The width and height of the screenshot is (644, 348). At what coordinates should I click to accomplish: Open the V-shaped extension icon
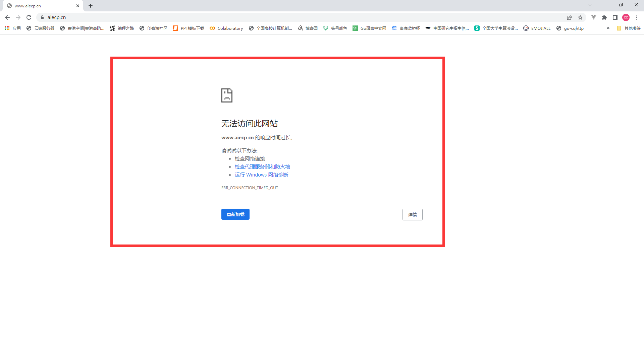pyautogui.click(x=594, y=17)
